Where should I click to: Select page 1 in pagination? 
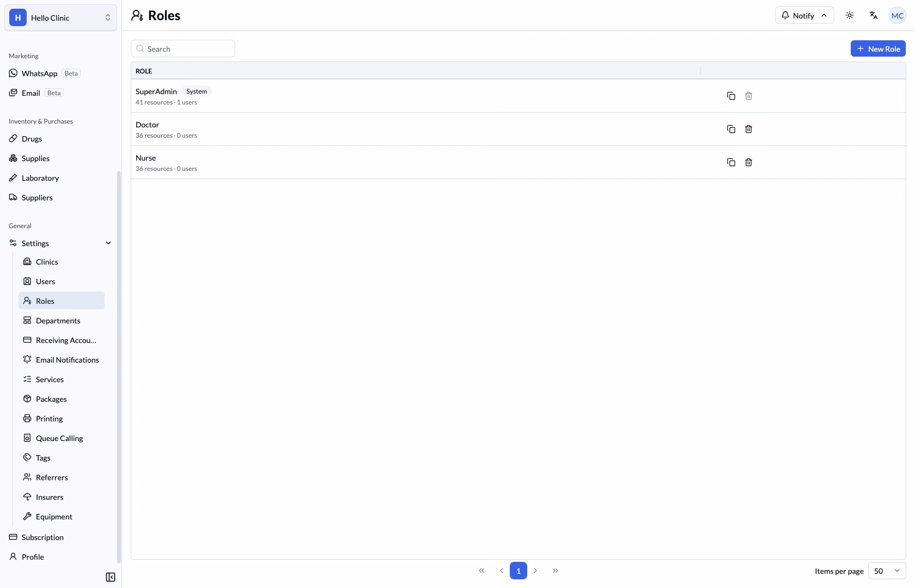point(518,571)
